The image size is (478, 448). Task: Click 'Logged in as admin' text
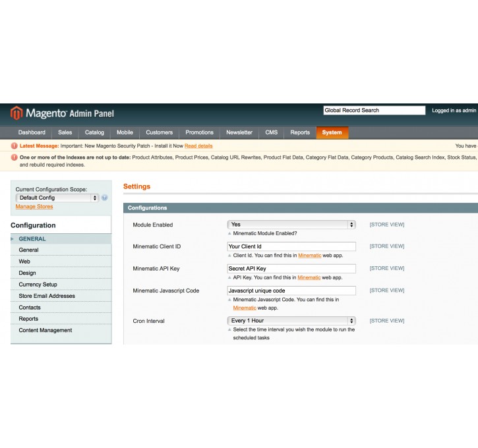pyautogui.click(x=454, y=111)
